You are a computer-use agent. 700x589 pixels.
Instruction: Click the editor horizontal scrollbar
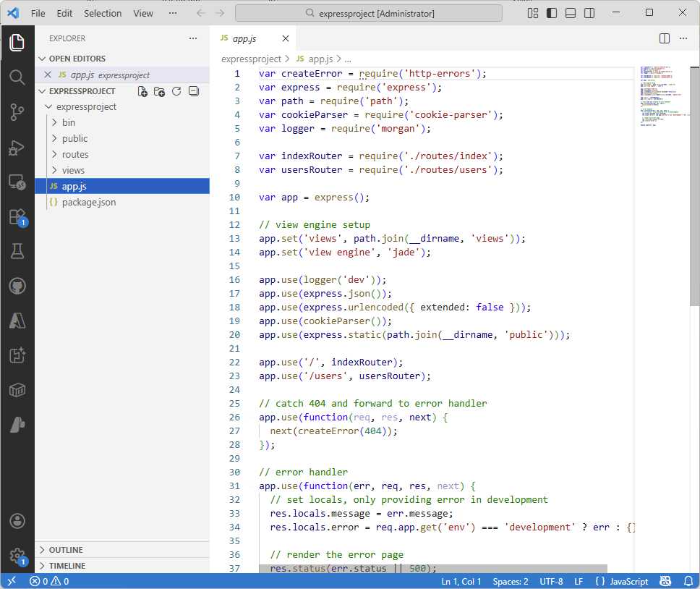pyautogui.click(x=433, y=569)
